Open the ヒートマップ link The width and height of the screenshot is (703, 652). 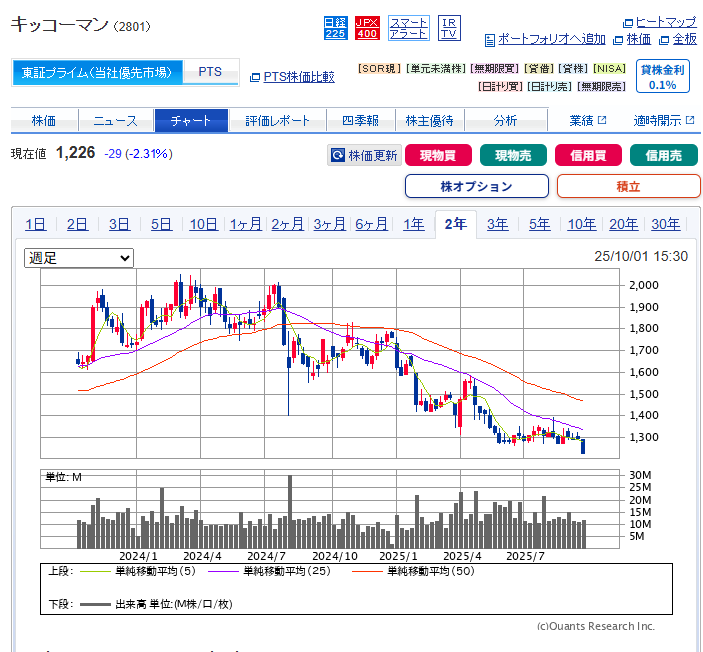coord(659,22)
